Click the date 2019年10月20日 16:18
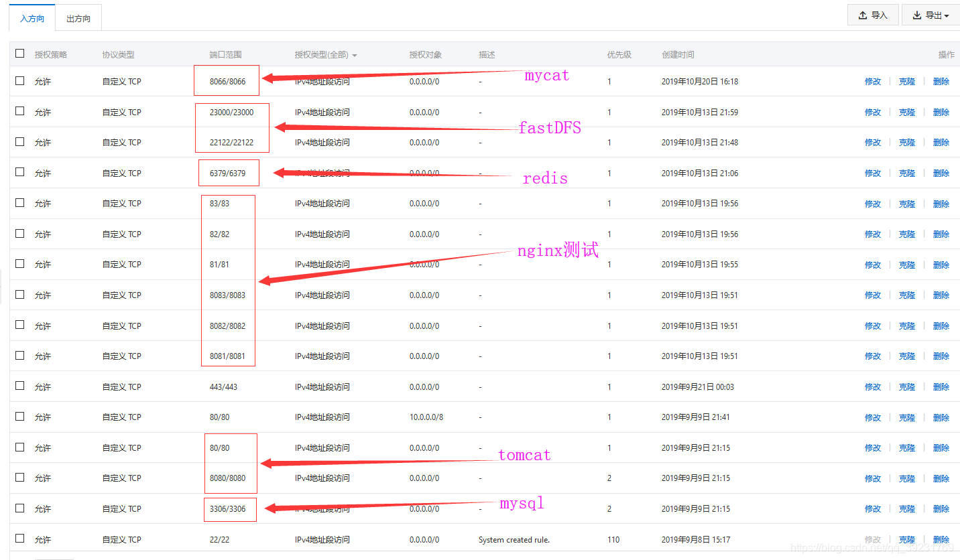 click(700, 82)
